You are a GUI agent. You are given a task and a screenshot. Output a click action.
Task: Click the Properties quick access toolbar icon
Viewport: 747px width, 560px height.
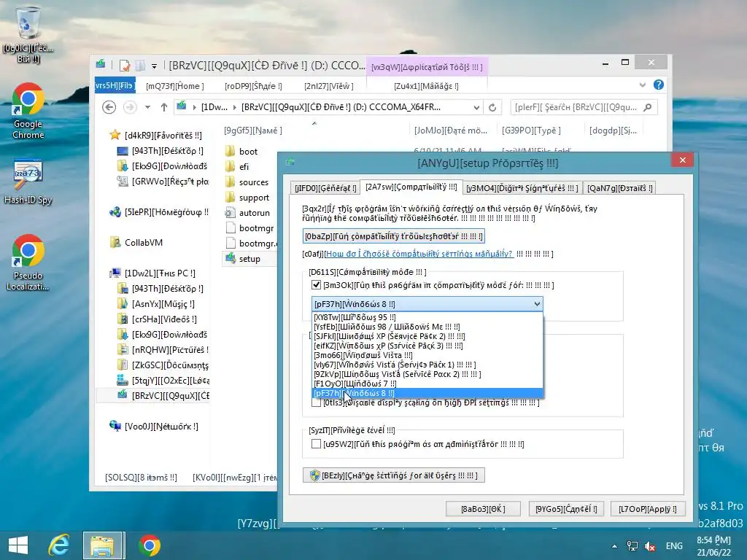(x=125, y=65)
